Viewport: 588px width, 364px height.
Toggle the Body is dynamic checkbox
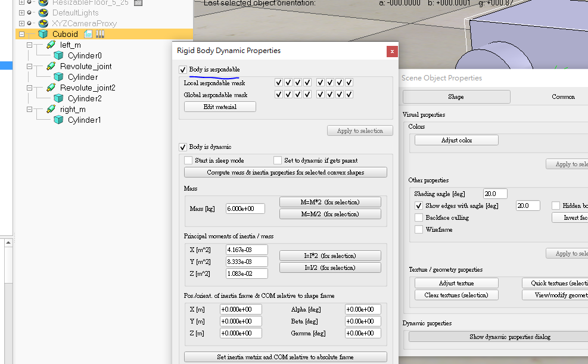pos(183,147)
